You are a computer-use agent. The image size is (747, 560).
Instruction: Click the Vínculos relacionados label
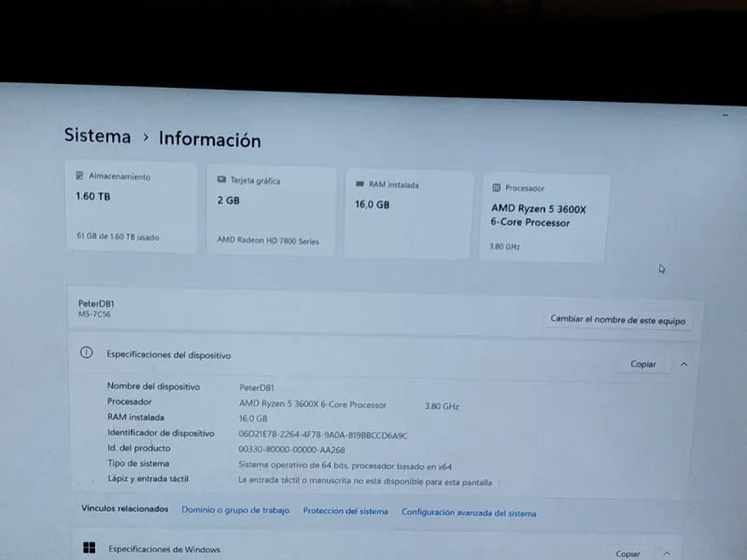125,509
